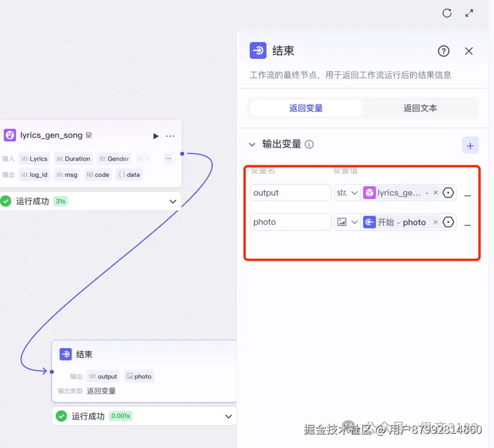Image resolution: width=494 pixels, height=448 pixels.
Task: Click the str Lyrics input tag
Action: 34,159
